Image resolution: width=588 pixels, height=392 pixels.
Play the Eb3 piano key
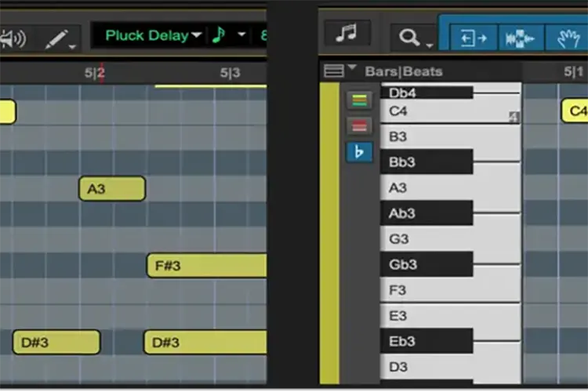(x=426, y=341)
